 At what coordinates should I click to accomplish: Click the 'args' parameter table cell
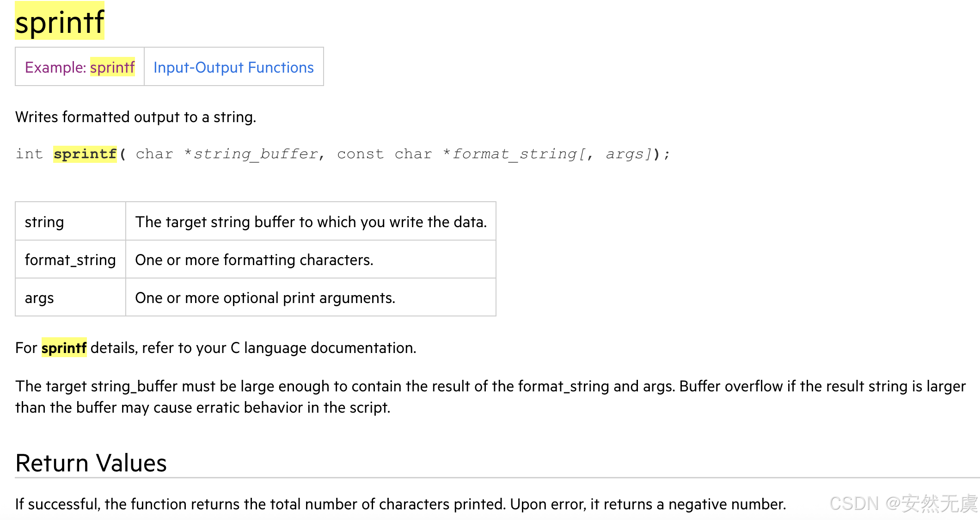click(x=39, y=298)
